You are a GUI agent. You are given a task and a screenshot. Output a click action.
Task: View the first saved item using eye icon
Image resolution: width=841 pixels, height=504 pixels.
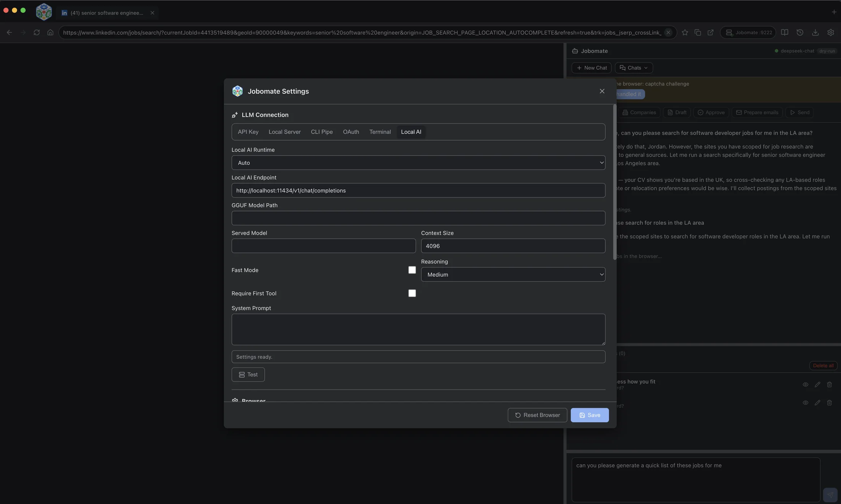coord(805,384)
